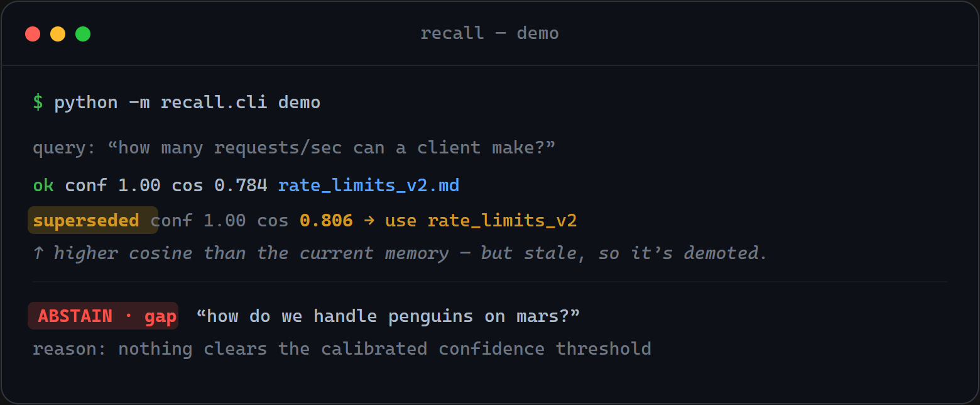Click the italic note about higher cosine

pyautogui.click(x=400, y=253)
